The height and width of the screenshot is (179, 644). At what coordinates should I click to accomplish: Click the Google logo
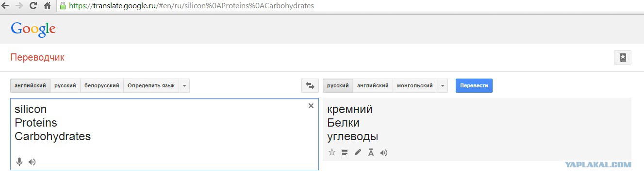click(33, 30)
